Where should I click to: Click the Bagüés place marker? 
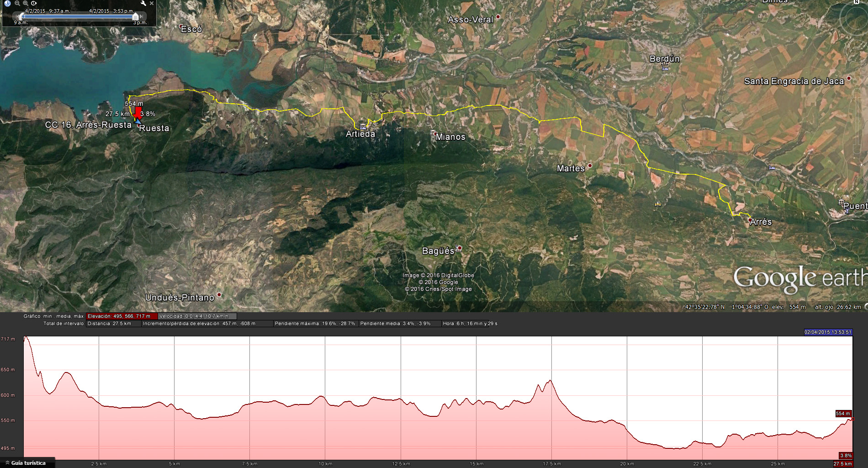tap(460, 249)
